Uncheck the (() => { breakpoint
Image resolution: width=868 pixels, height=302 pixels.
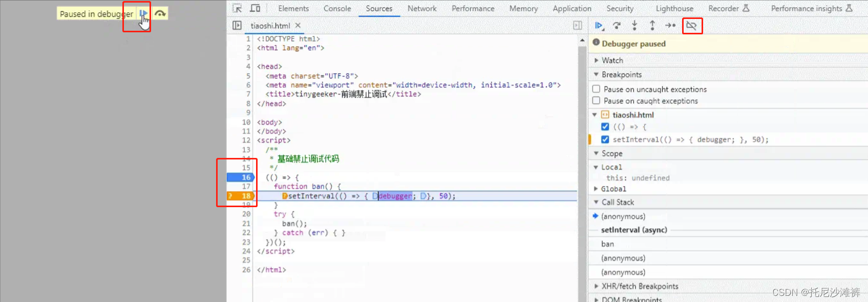click(605, 127)
